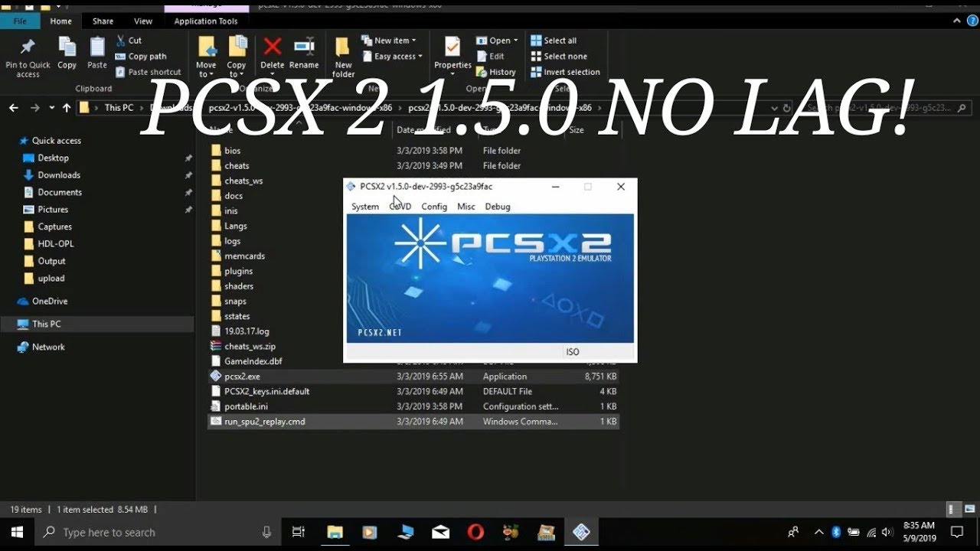Screen dimensions: 980x551
Task: Switch to the Share tab
Action: pyautogui.click(x=103, y=21)
